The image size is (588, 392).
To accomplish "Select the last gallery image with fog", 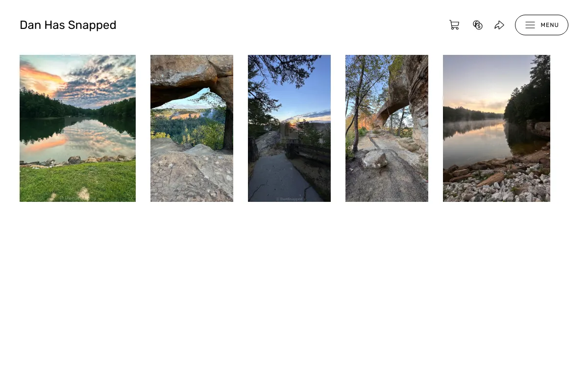I will tap(496, 128).
